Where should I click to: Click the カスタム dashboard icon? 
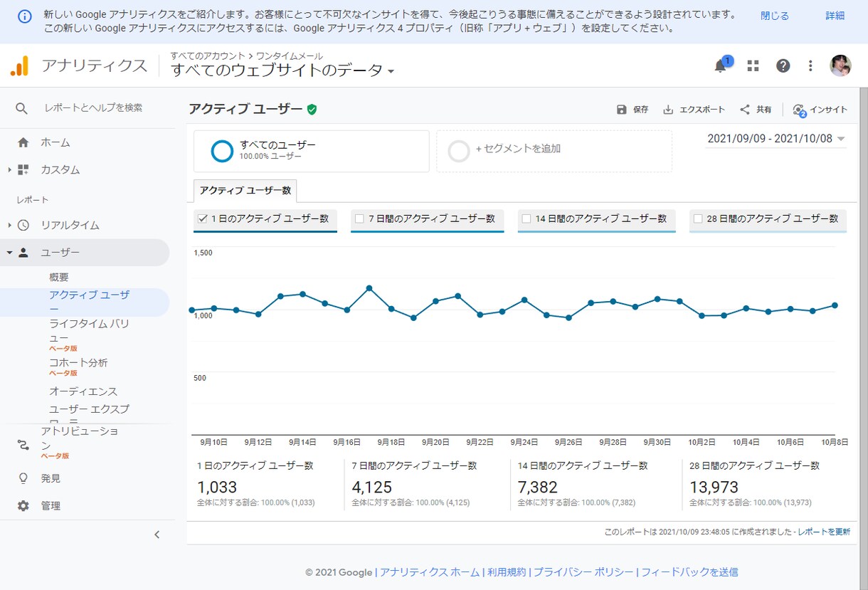pyautogui.click(x=23, y=170)
